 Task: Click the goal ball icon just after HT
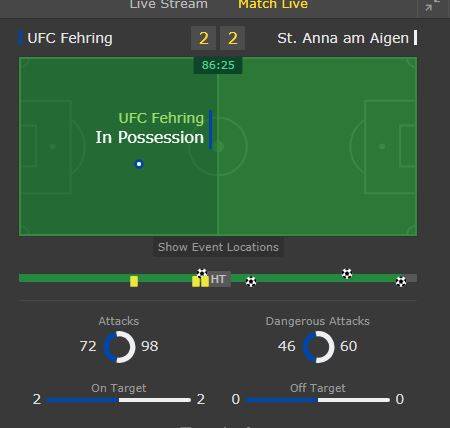point(251,282)
